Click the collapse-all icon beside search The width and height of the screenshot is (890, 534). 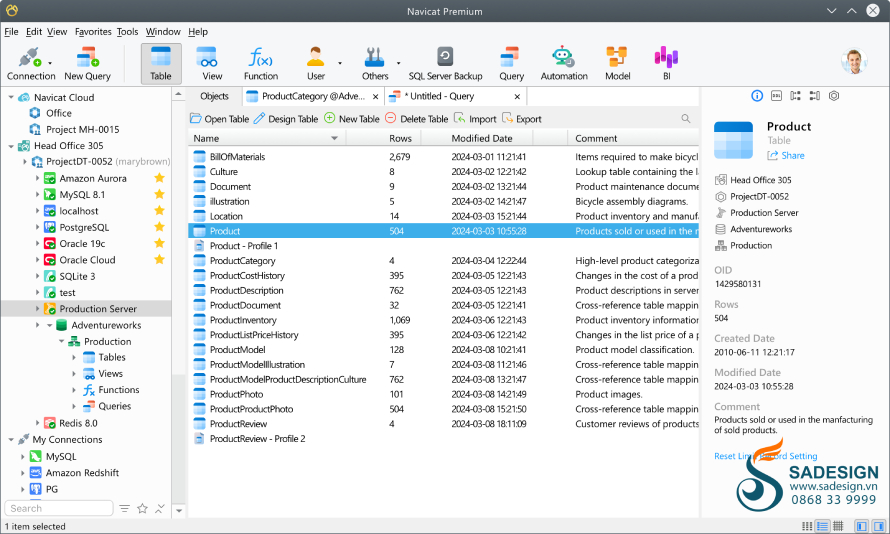[x=160, y=508]
